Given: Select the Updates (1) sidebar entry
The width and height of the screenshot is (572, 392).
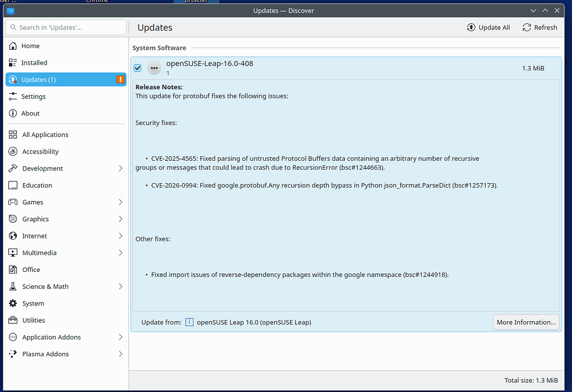Looking at the screenshot, I should tap(66, 79).
